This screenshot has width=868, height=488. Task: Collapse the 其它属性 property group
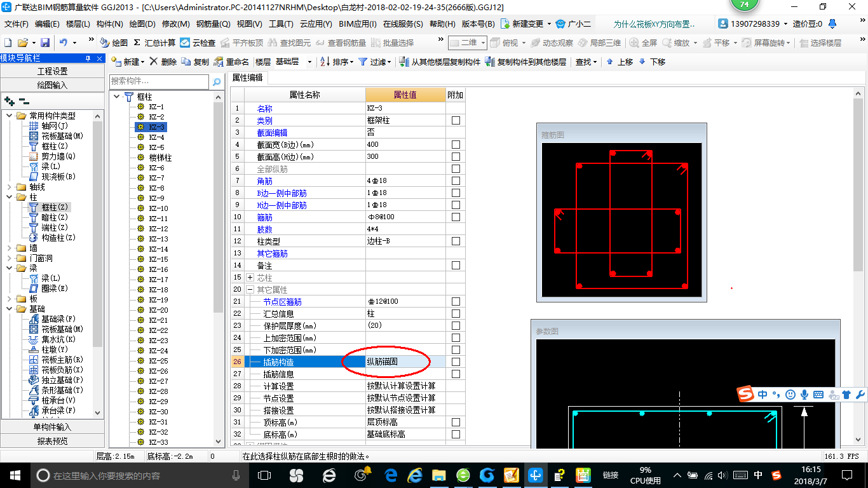pos(250,290)
